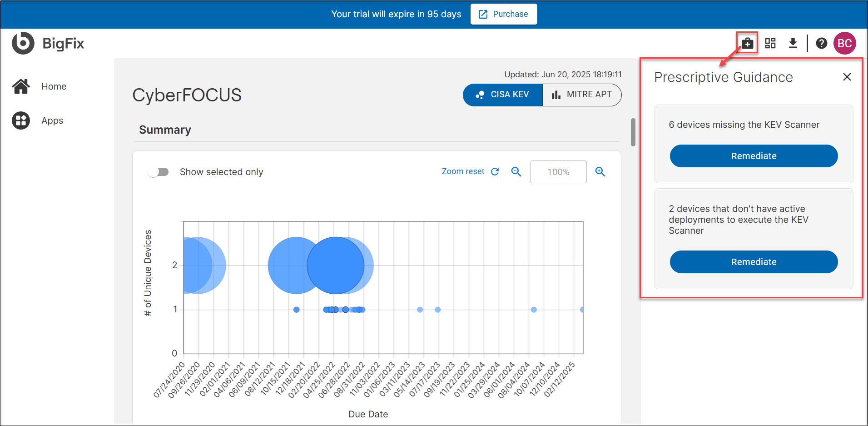
Task: Go to Home in the sidebar
Action: [54, 86]
